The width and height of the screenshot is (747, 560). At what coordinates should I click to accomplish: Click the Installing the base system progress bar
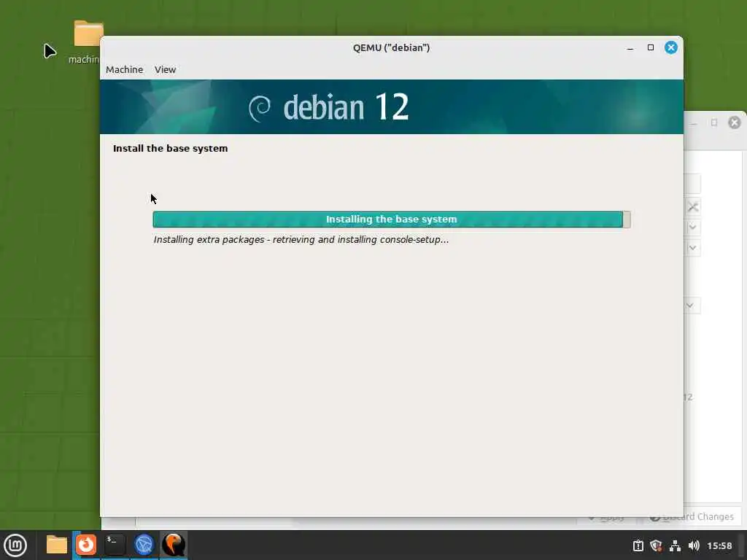point(391,219)
